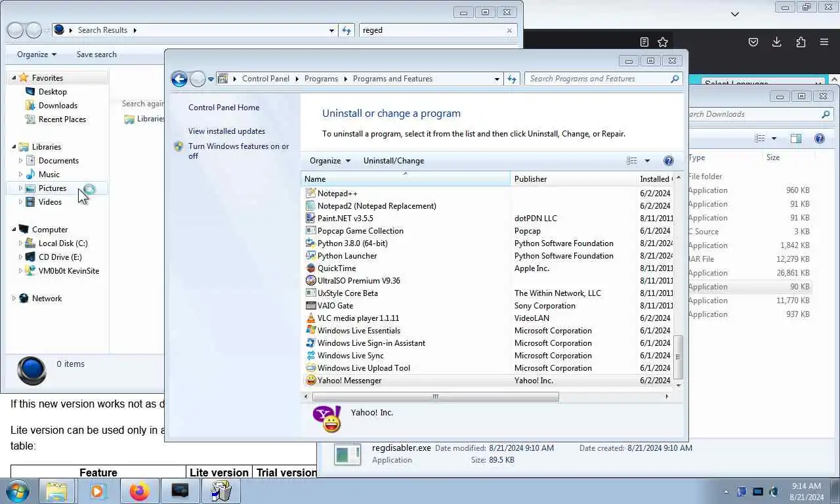
Task: Click Save search in Search Results window
Action: point(96,54)
